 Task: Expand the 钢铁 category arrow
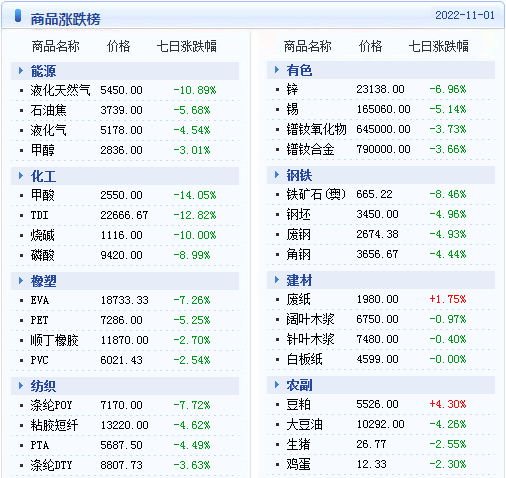click(277, 174)
